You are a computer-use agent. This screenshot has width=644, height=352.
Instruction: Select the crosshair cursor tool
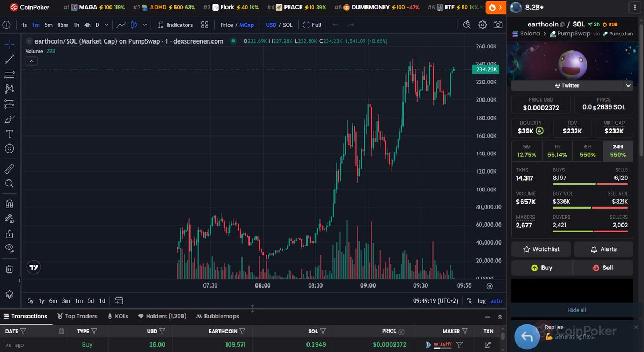coord(9,44)
